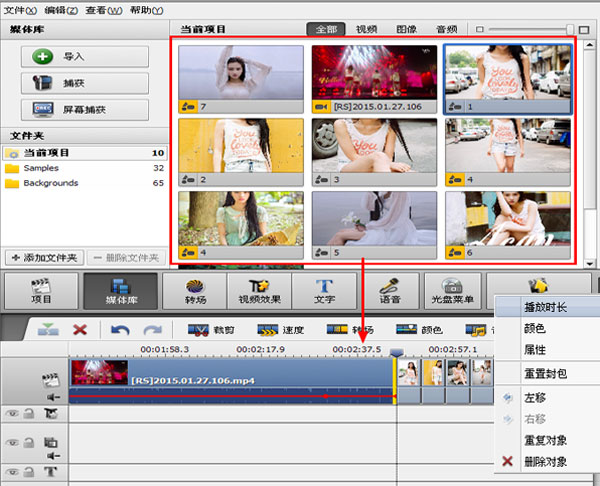Open the Help (帮助) menu
This screenshot has height=486, width=600.
[147, 10]
